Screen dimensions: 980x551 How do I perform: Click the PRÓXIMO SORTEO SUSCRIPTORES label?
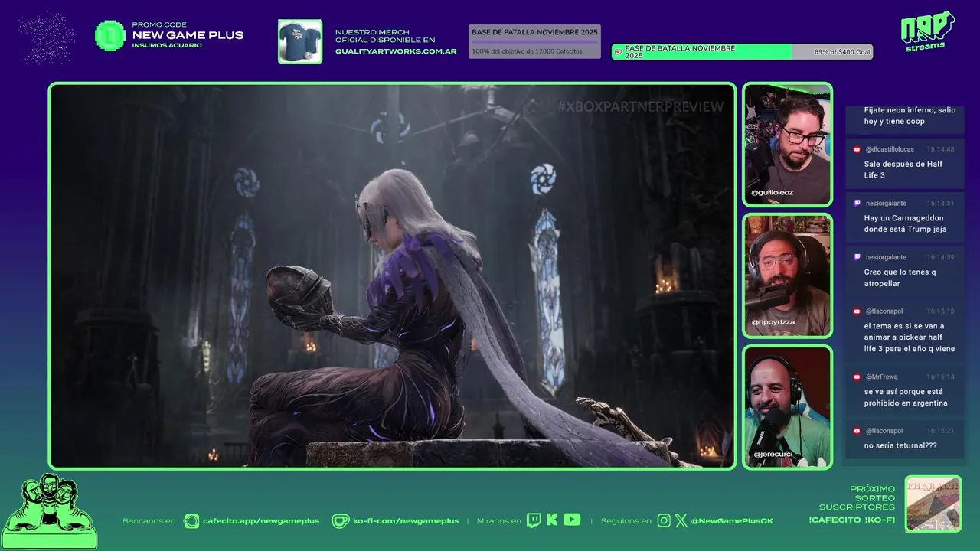(x=857, y=497)
